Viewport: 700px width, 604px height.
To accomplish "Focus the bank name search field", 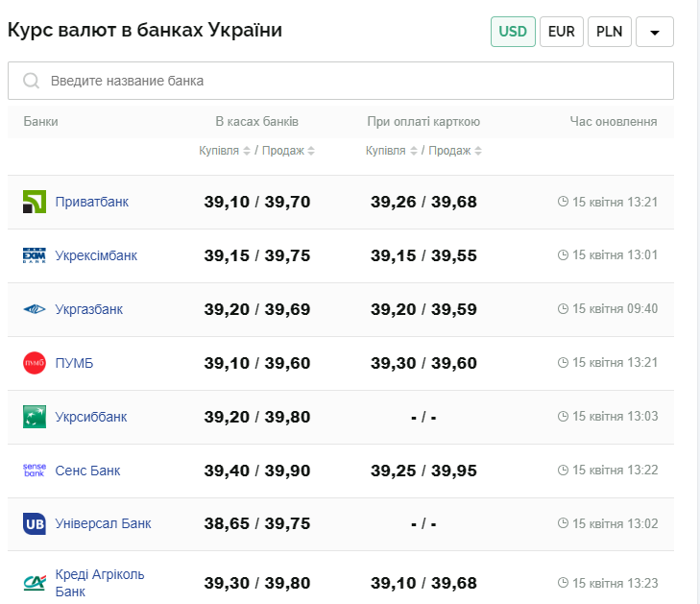I will [355, 81].
